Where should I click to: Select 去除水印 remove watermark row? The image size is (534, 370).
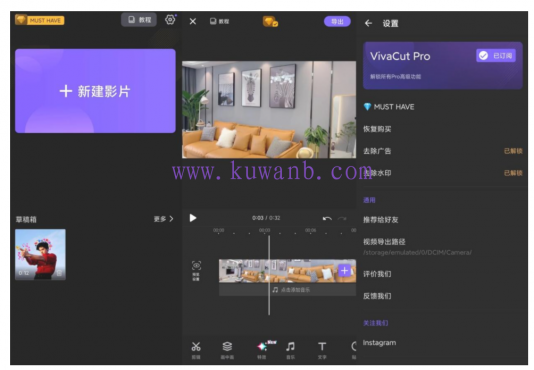442,173
